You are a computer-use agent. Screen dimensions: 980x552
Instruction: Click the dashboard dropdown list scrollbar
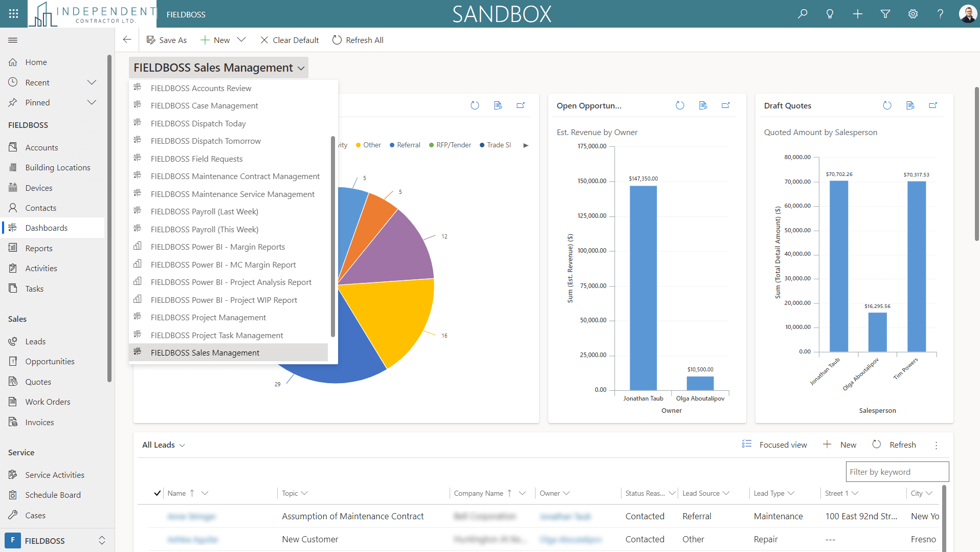coord(333,236)
